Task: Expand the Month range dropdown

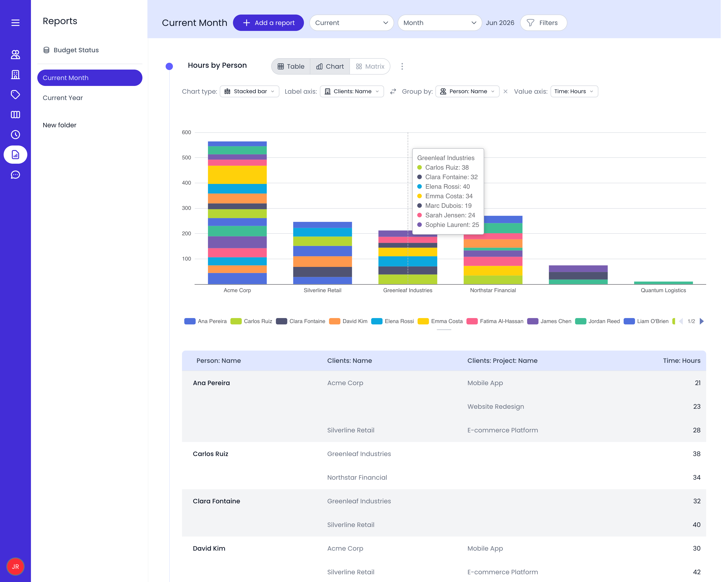Action: (439, 23)
